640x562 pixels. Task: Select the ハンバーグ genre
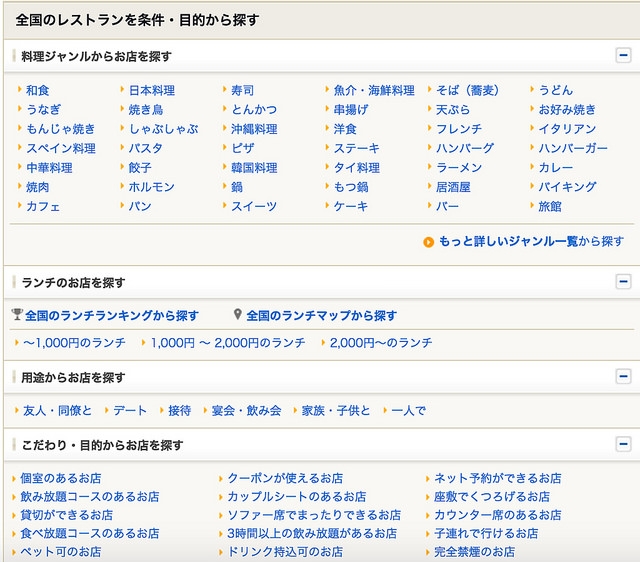click(x=465, y=148)
